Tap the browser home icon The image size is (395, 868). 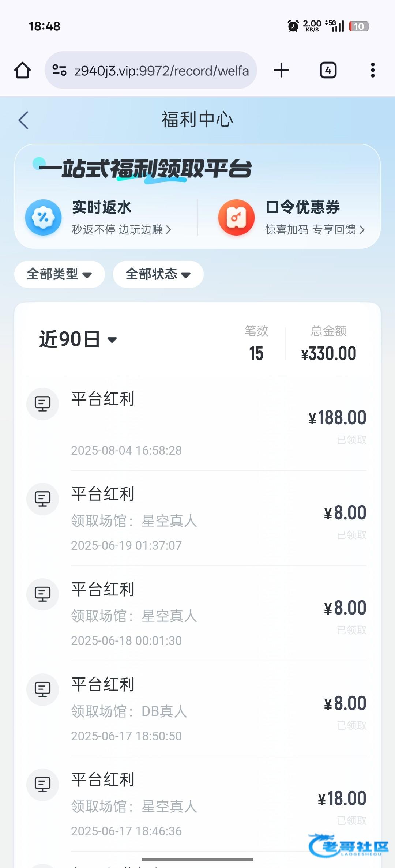pos(22,70)
